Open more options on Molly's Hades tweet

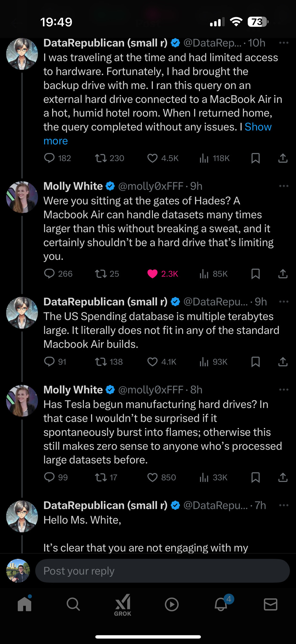pos(283,186)
